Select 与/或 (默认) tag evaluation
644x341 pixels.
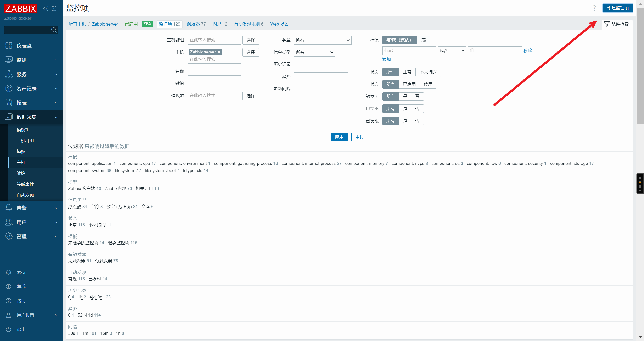tap(400, 40)
